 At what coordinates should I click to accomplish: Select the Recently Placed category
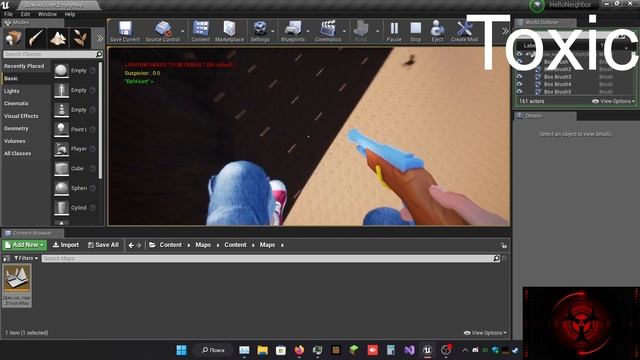24,66
